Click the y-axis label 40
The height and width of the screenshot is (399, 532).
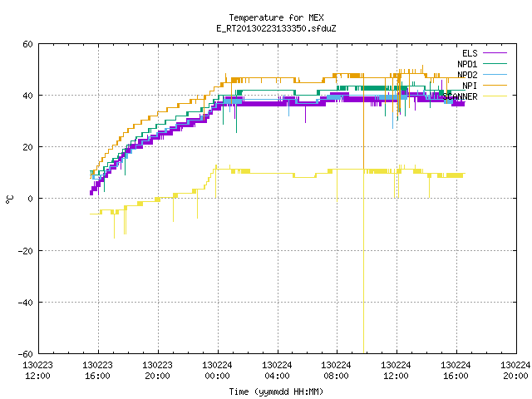coord(27,96)
